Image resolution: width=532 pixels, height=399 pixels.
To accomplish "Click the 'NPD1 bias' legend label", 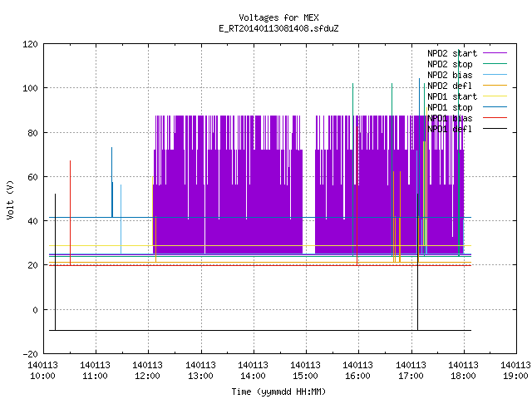I will [x=450, y=118].
